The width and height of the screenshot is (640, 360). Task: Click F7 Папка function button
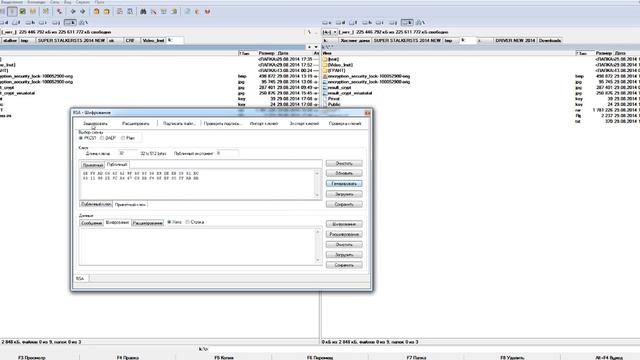click(416, 357)
